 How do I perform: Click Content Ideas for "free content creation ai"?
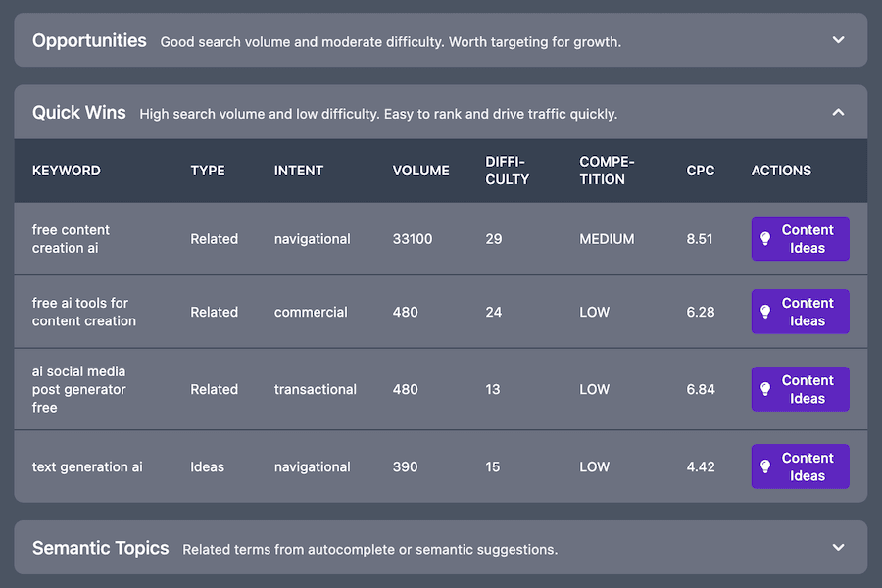click(x=800, y=238)
